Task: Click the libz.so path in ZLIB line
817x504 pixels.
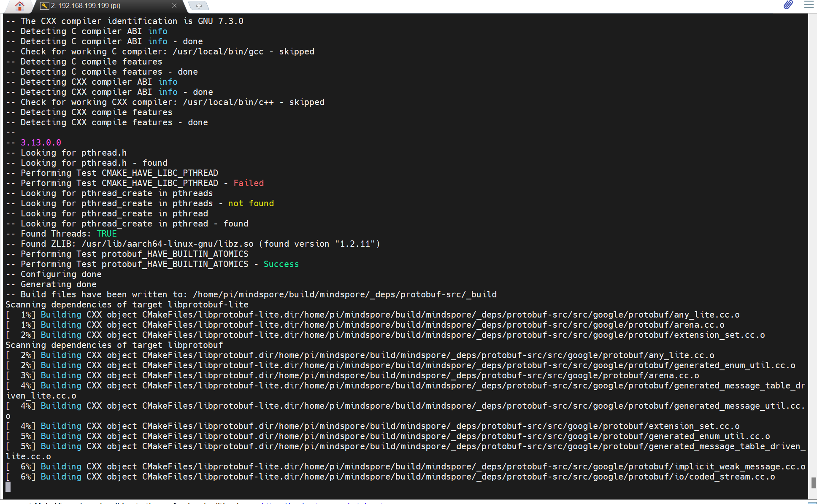Action: [168, 244]
